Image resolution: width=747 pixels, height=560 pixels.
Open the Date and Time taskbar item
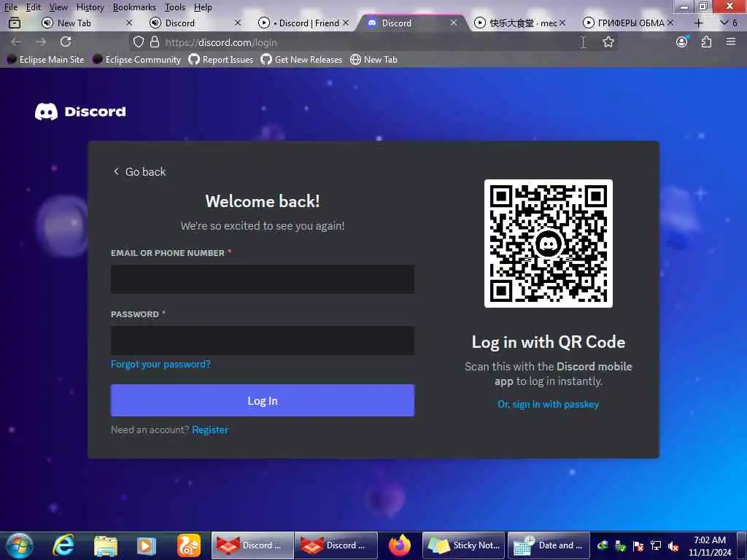549,545
